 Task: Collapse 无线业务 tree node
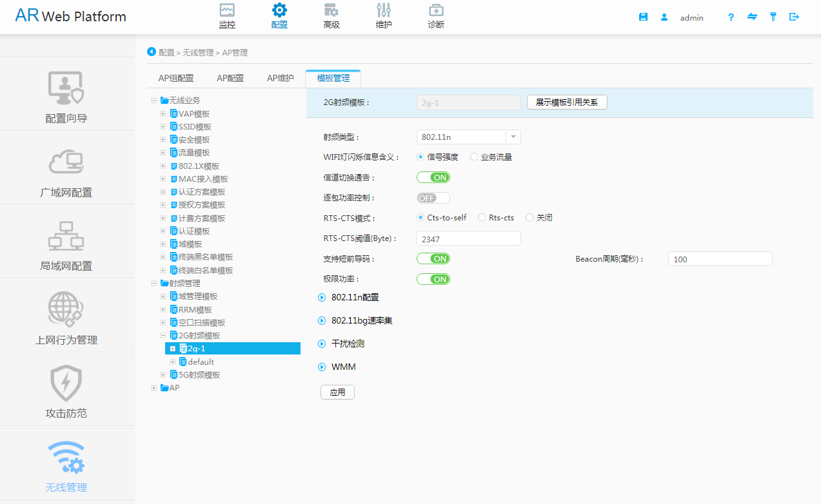[154, 101]
